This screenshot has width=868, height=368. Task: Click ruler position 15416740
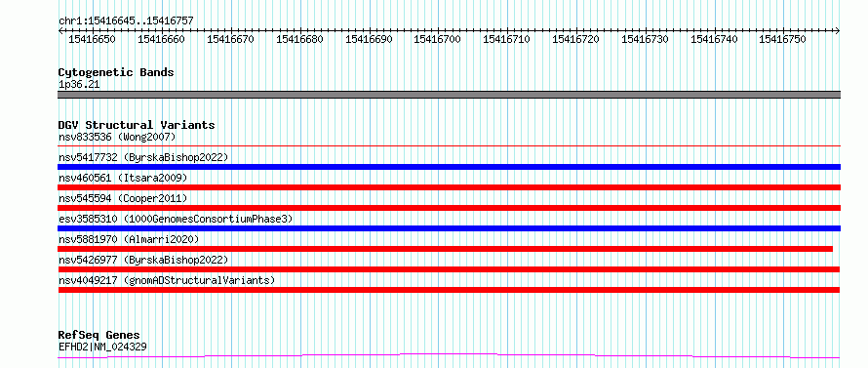(x=714, y=39)
